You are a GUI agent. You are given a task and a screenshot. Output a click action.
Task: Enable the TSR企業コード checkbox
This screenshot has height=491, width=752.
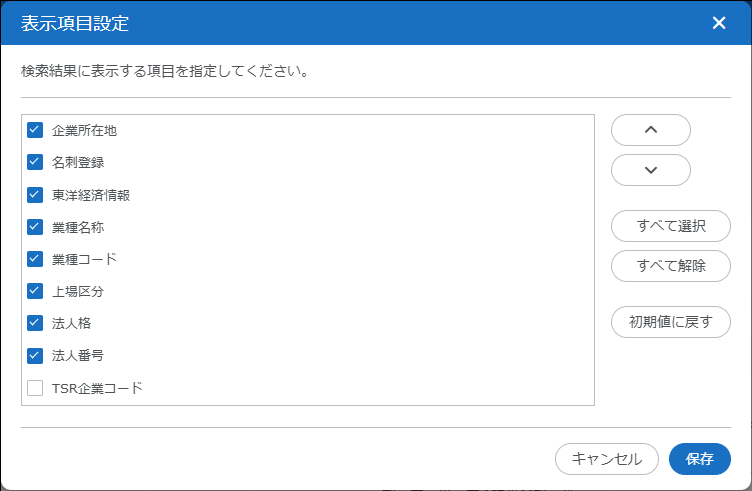(x=35, y=388)
